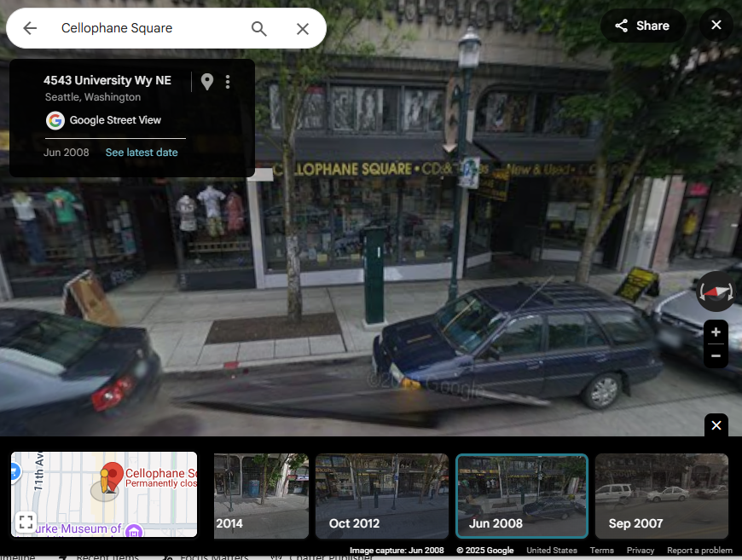Screen dimensions: 742x560
Task: Click the Cellophane Square label on the mini map
Action: (x=161, y=473)
